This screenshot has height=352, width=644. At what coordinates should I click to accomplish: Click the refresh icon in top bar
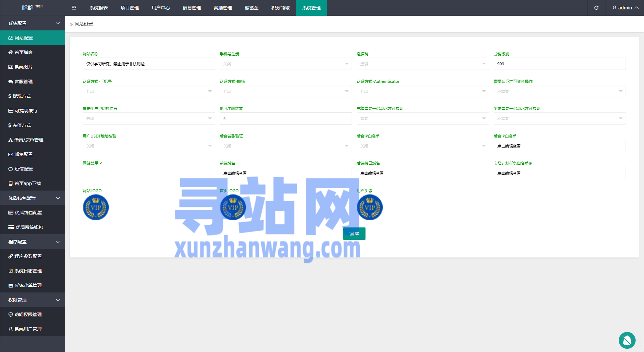tap(596, 8)
